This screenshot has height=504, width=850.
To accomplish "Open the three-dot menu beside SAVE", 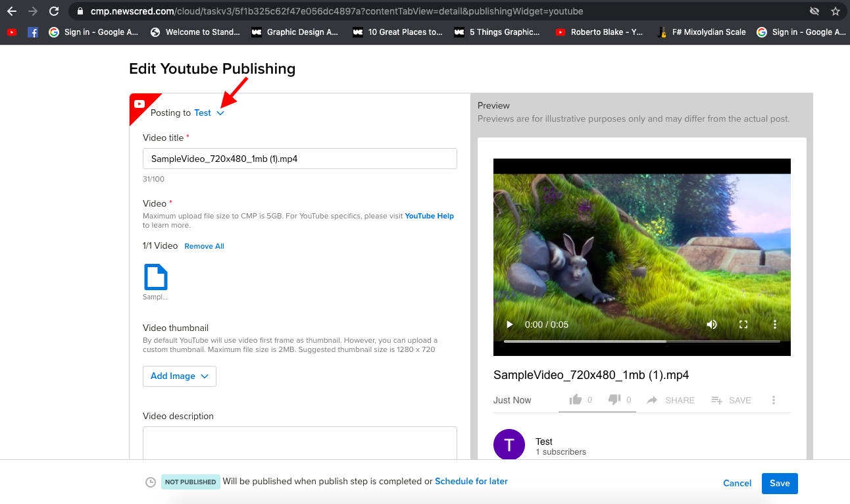I will click(x=774, y=400).
